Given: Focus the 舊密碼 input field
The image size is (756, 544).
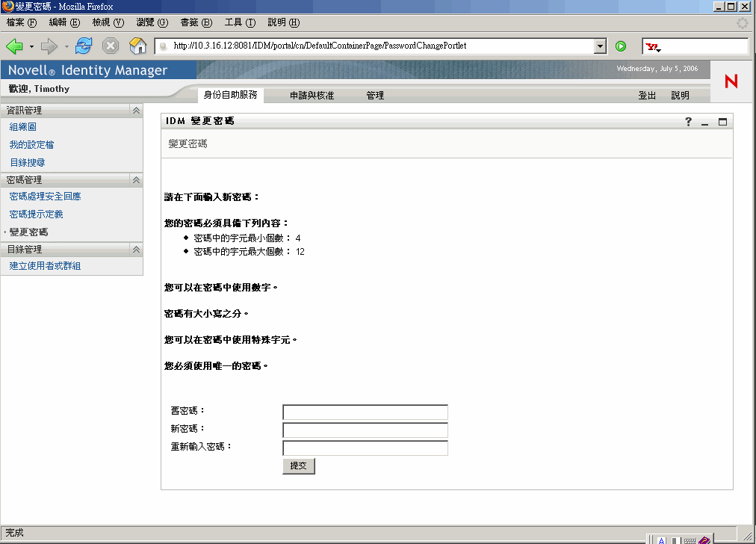Looking at the screenshot, I should click(x=365, y=412).
